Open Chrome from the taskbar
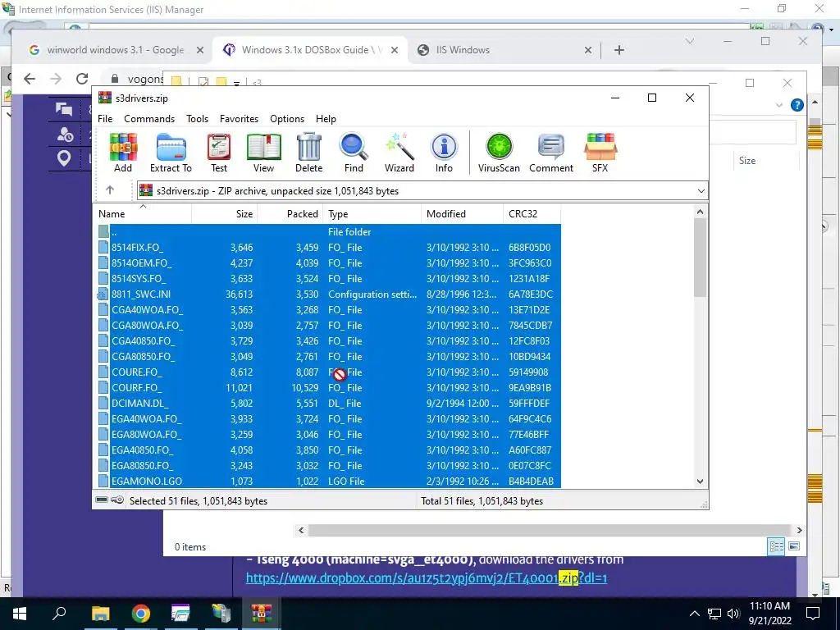The width and height of the screenshot is (840, 630). pos(141,614)
